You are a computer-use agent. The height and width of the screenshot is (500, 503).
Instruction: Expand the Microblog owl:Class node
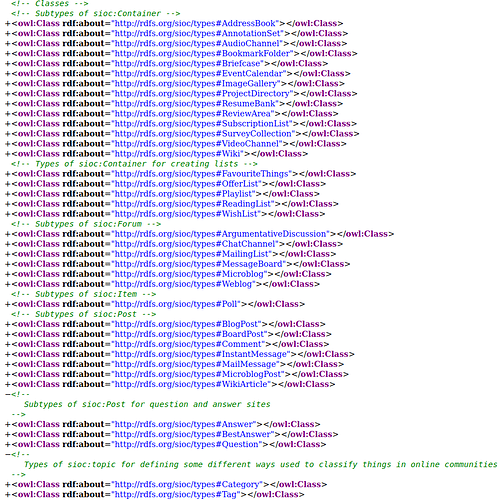point(8,274)
